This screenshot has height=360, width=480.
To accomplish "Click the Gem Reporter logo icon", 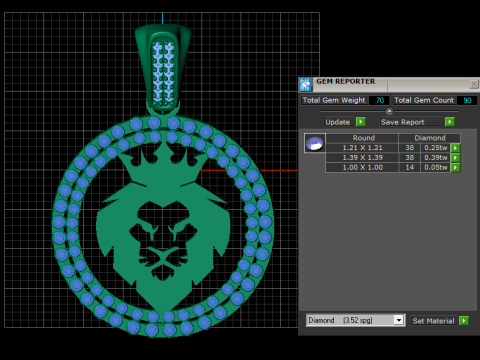I will click(305, 85).
